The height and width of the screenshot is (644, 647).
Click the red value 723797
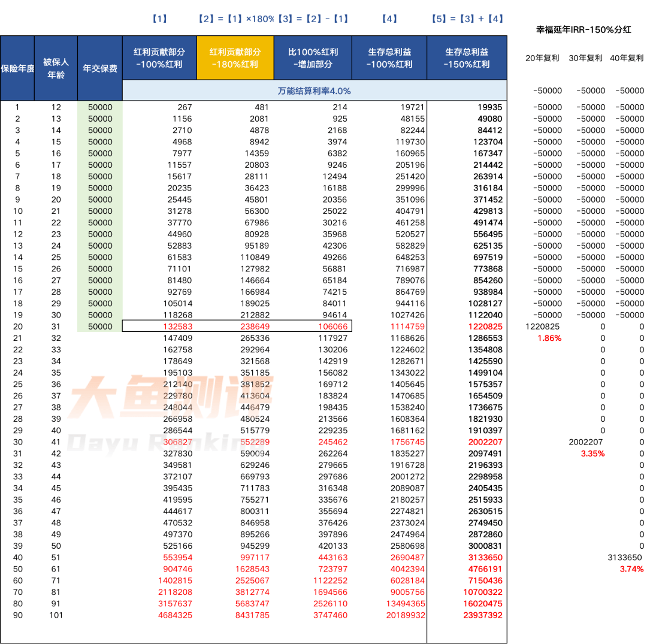pyautogui.click(x=332, y=569)
